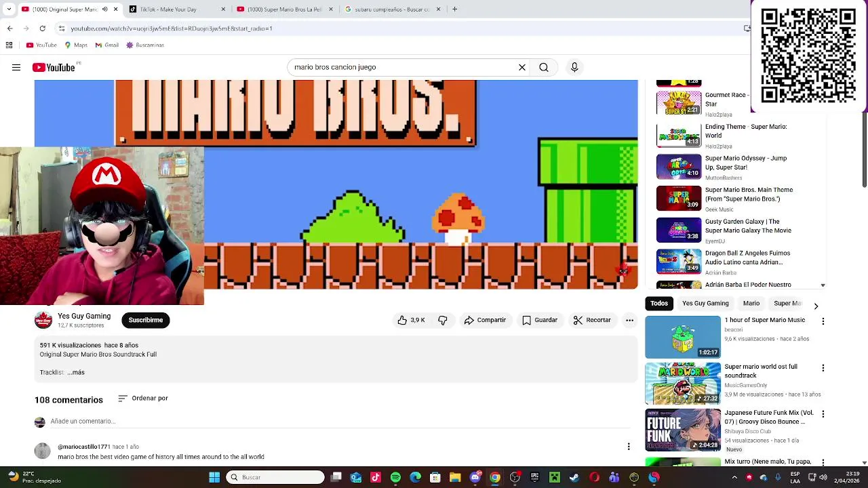The width and height of the screenshot is (868, 488).
Task: Open the Yes Guy Gaming channel avatar
Action: [43, 320]
